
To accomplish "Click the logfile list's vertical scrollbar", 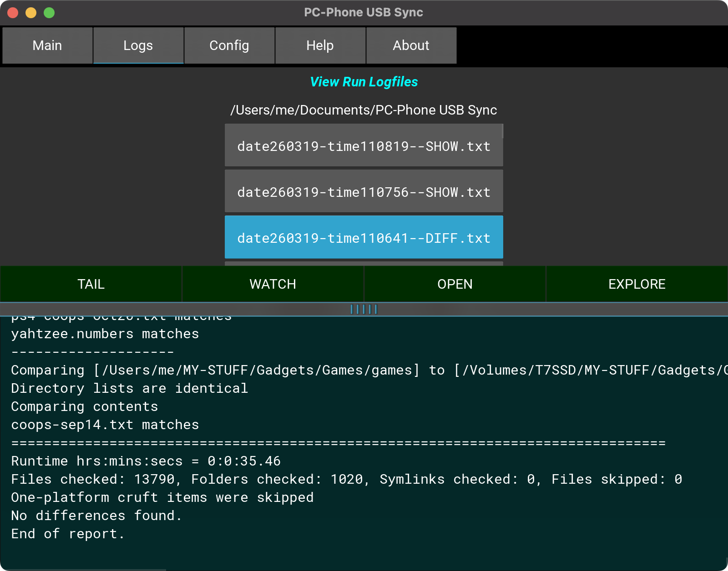I will [x=502, y=131].
